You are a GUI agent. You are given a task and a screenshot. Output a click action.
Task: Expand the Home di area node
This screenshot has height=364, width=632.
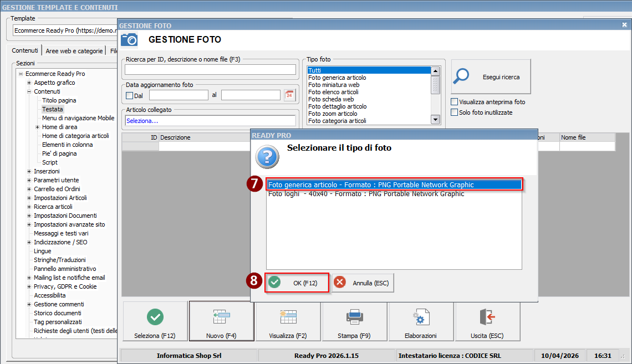pyautogui.click(x=37, y=127)
